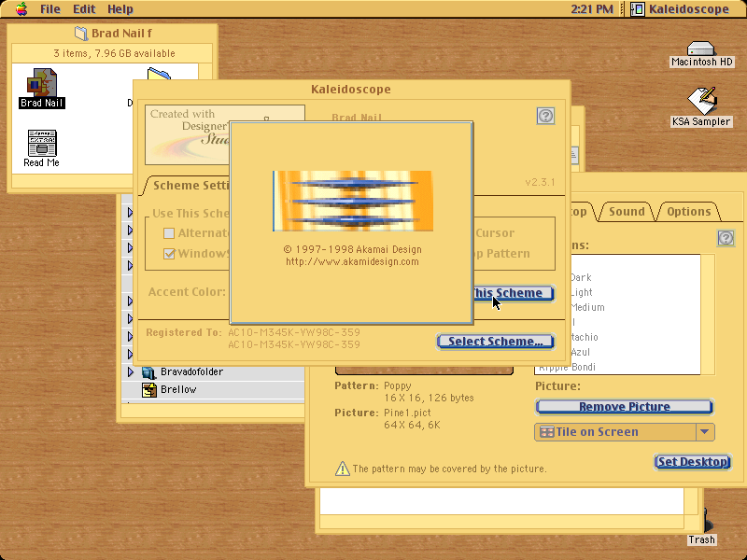
Task: Click the Remove Picture button
Action: coord(624,407)
